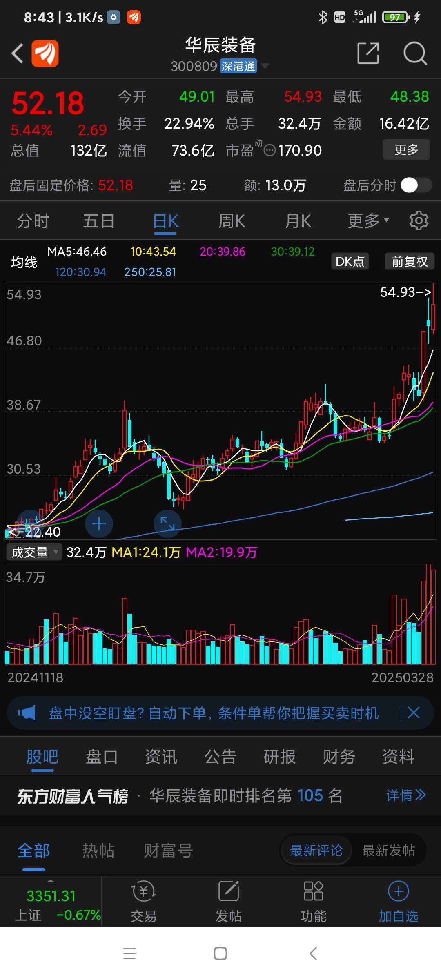Select the 热帖 posts filter

pyautogui.click(x=98, y=851)
